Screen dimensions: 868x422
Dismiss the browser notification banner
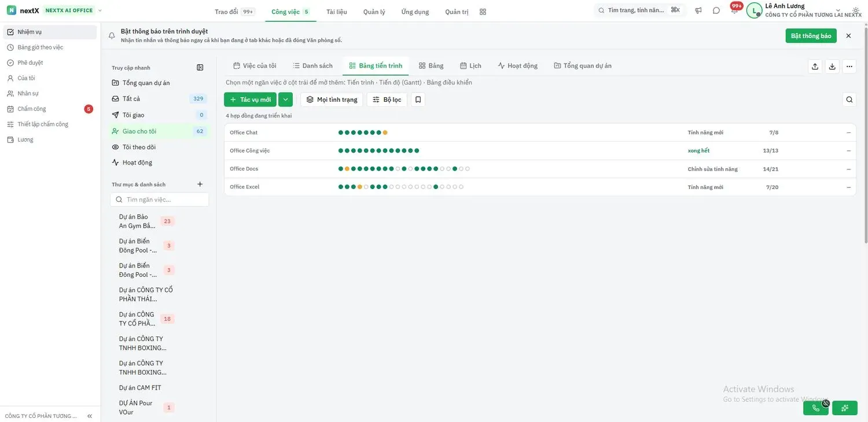click(848, 36)
